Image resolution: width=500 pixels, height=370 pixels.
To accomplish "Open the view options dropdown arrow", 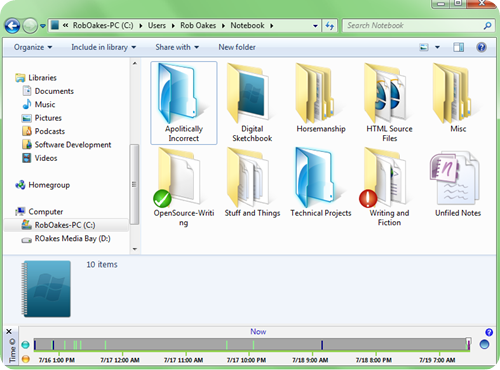I will (437, 47).
